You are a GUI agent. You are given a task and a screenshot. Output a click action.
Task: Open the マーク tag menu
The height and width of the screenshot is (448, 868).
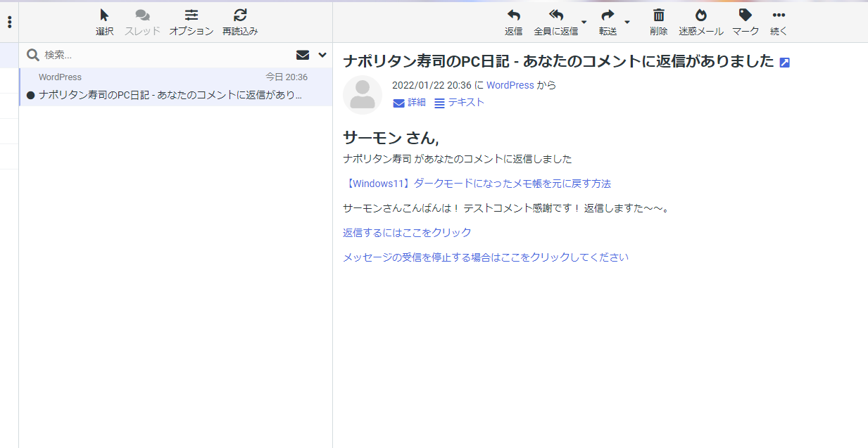coord(746,23)
